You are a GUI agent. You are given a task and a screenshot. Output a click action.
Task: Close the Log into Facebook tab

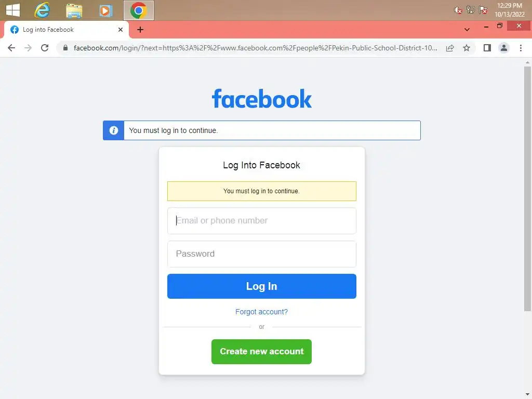[x=121, y=30]
